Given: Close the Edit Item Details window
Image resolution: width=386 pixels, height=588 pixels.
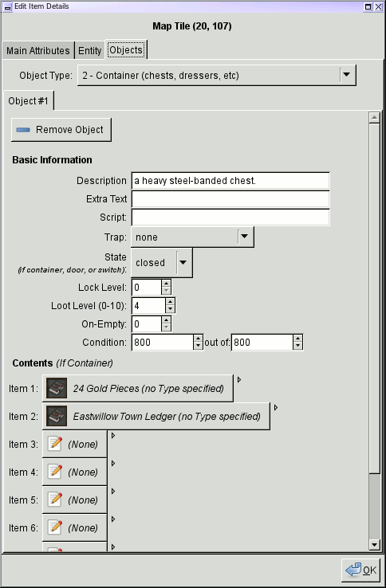Looking at the screenshot, I should [x=378, y=6].
